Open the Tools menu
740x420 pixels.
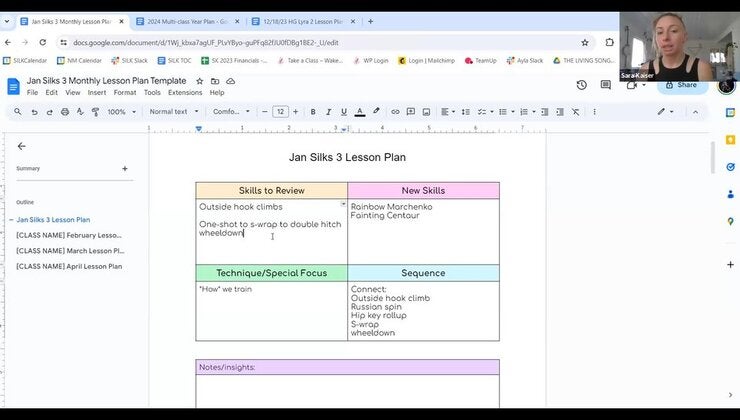152,92
